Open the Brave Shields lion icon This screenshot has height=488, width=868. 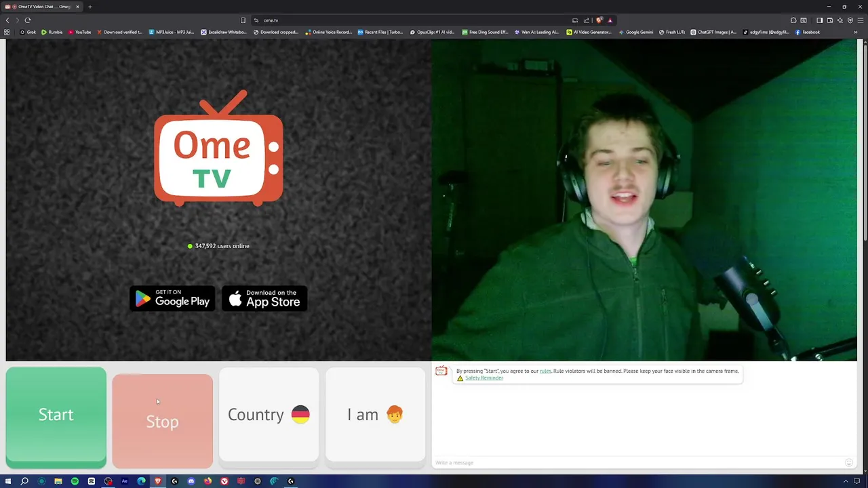pyautogui.click(x=599, y=20)
